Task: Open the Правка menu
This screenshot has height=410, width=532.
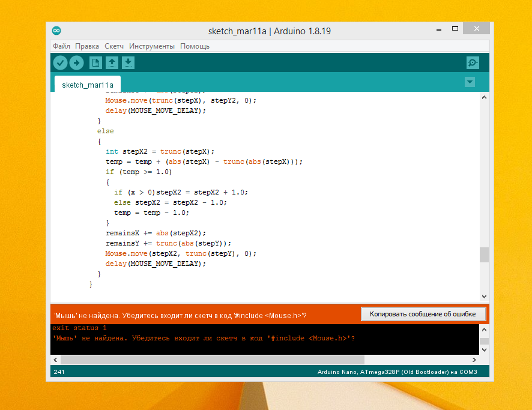Action: tap(88, 46)
